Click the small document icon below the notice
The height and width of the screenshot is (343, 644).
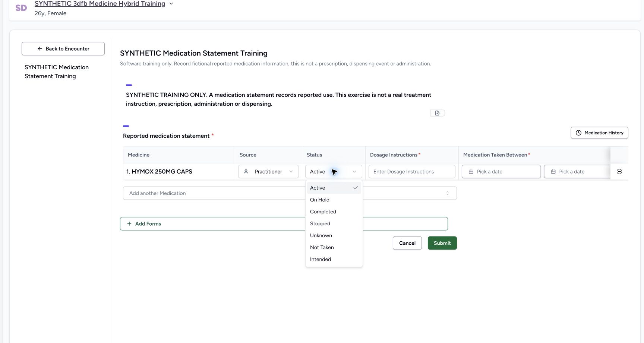coord(438,113)
